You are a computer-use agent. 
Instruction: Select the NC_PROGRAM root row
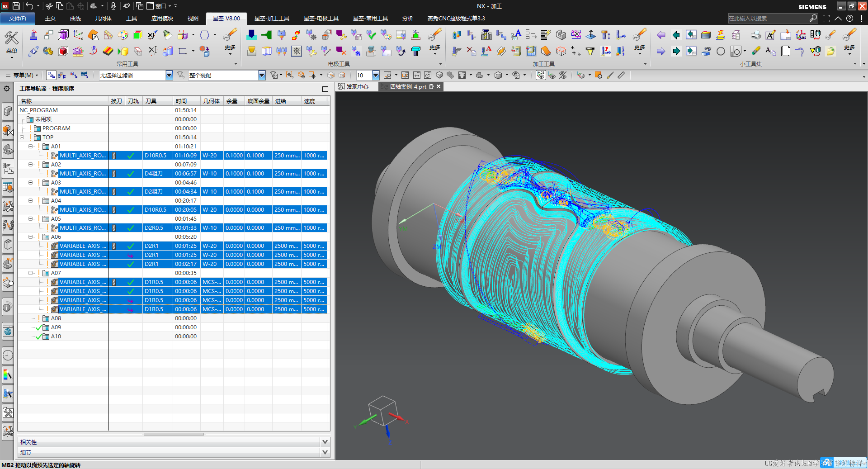(x=173, y=110)
